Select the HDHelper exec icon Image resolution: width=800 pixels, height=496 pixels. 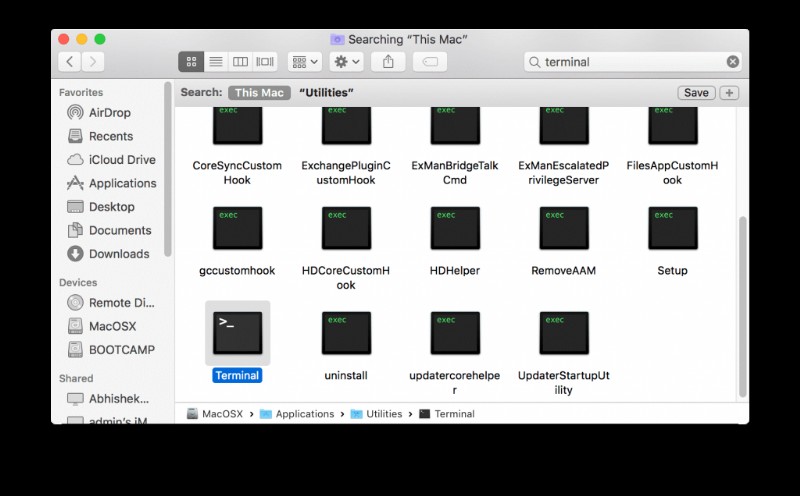coord(455,228)
